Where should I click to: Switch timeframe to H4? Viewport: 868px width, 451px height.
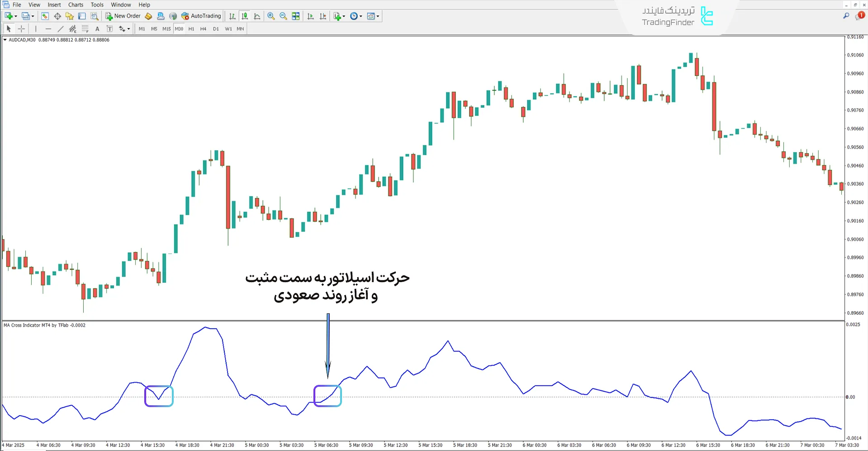point(203,29)
